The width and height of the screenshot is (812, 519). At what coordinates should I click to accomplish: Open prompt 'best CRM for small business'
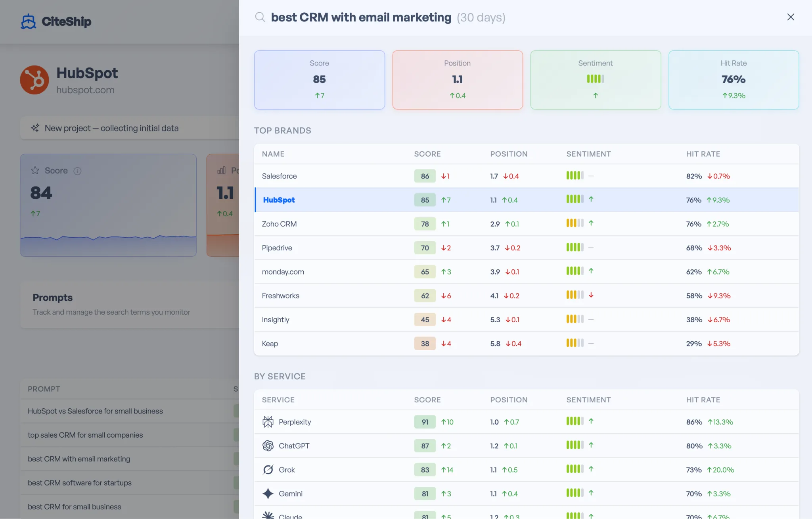pyautogui.click(x=75, y=507)
